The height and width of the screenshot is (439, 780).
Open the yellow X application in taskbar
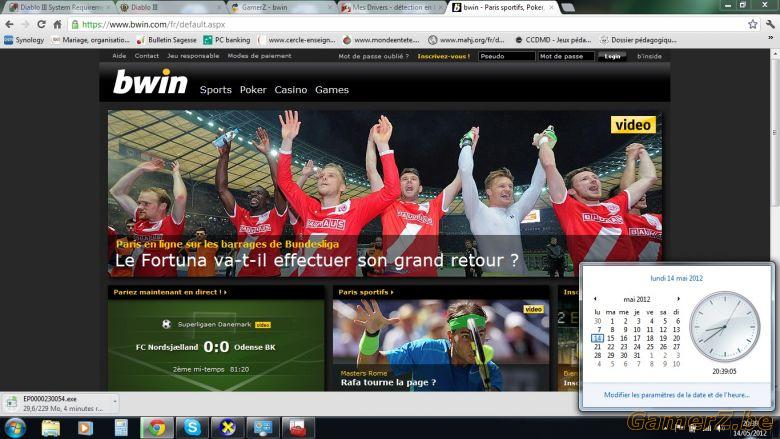(x=227, y=428)
